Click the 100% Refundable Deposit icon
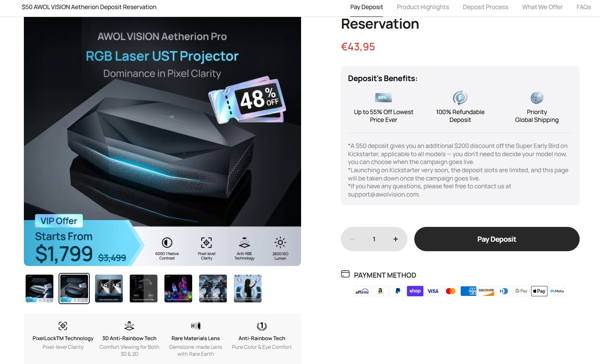Screen dimensions: 600x364 [x=460, y=98]
